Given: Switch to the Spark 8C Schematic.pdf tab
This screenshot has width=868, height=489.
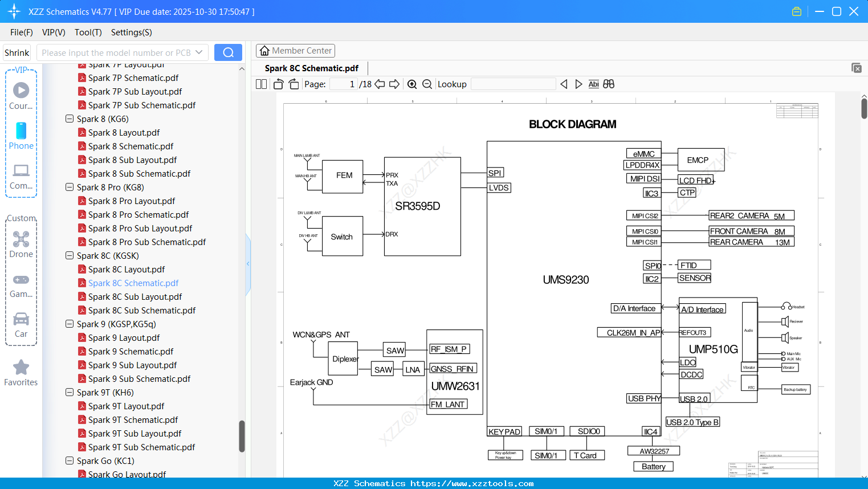Looking at the screenshot, I should coord(311,68).
